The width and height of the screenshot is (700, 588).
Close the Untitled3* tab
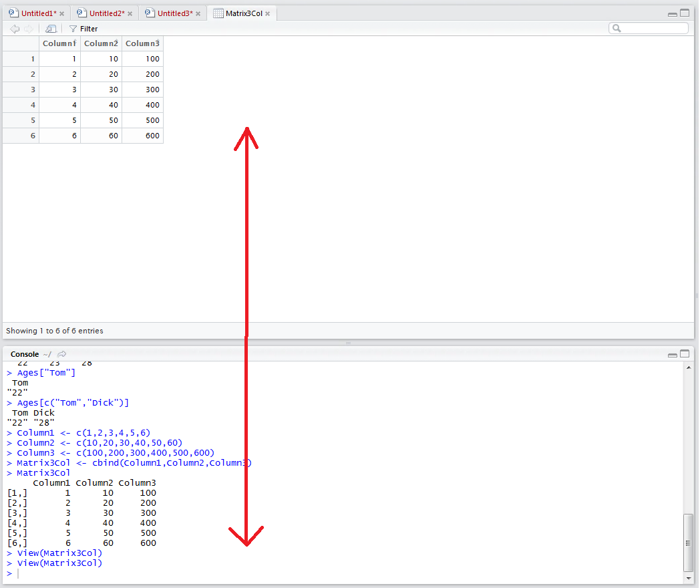(x=198, y=14)
